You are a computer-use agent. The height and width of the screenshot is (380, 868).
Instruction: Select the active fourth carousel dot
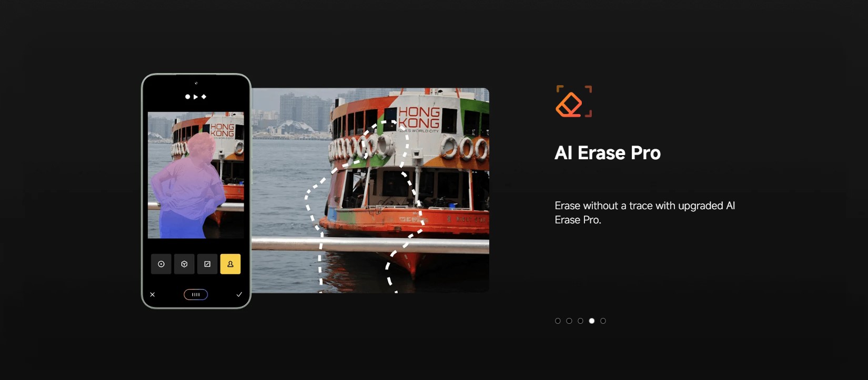tap(592, 321)
